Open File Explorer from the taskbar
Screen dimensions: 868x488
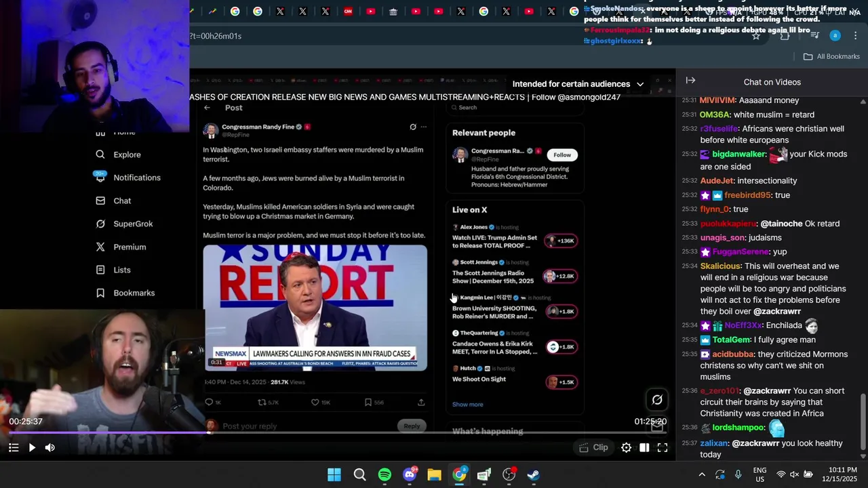435,475
